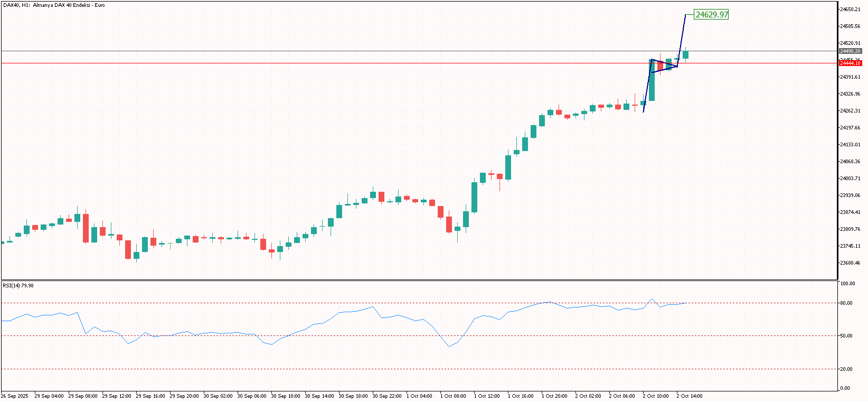Click the 1 Oct 08:00 time label
The width and height of the screenshot is (868, 402).
pos(452,396)
